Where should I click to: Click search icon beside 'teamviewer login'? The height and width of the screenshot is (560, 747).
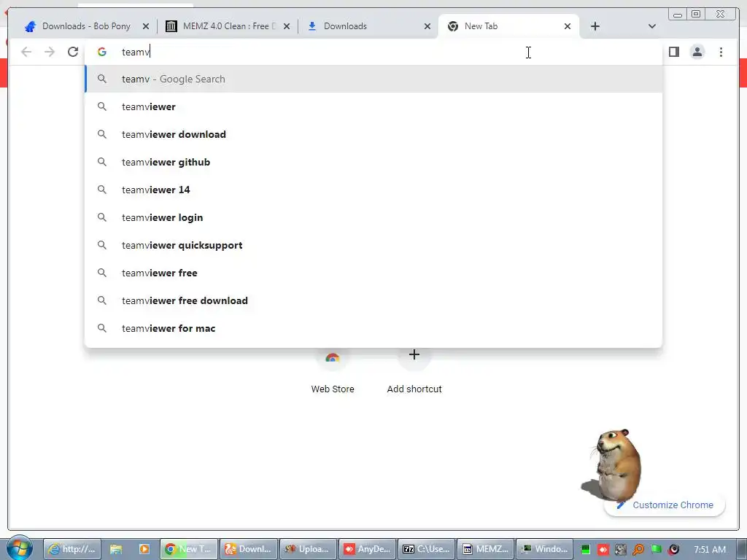click(102, 217)
